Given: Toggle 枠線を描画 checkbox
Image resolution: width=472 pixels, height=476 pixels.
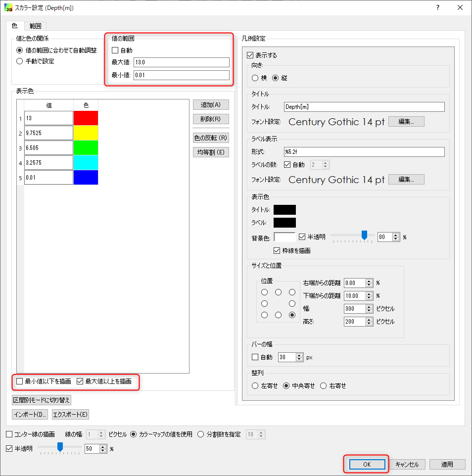Looking at the screenshot, I should [277, 251].
